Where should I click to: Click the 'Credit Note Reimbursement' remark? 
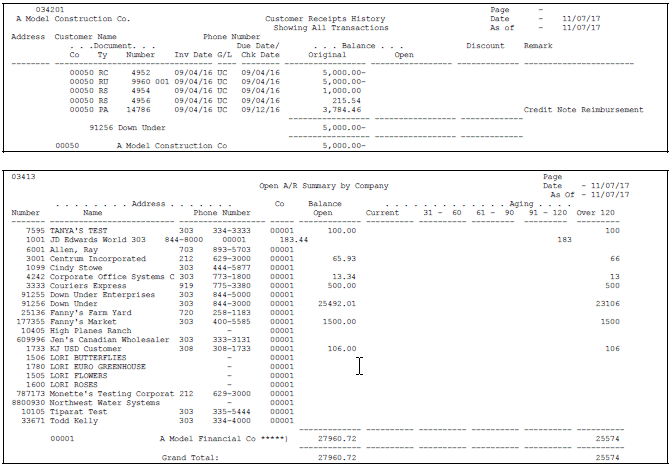pyautogui.click(x=583, y=110)
